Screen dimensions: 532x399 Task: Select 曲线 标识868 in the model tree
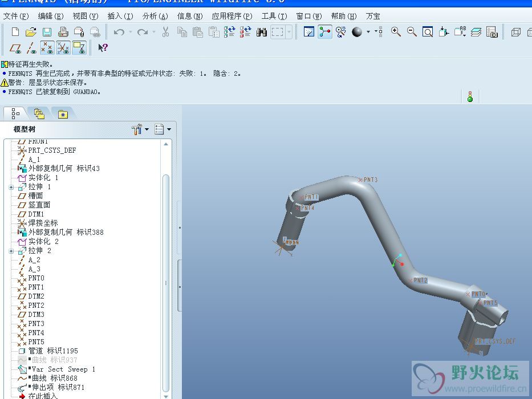click(55, 378)
